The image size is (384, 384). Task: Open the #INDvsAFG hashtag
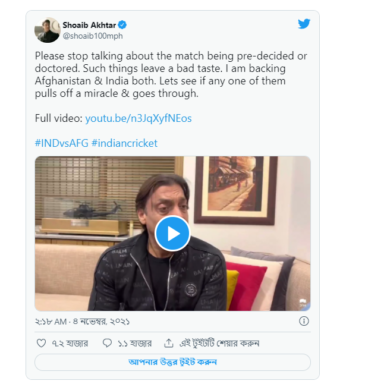point(62,143)
